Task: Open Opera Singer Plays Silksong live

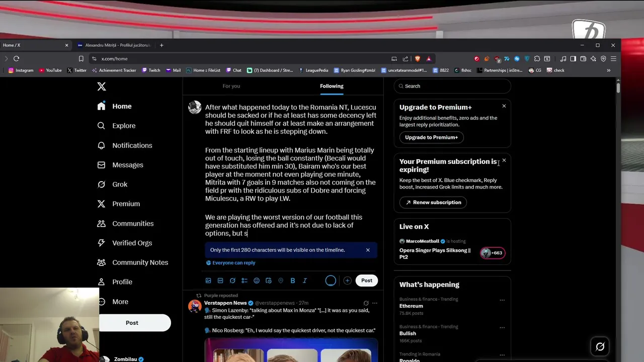Action: point(435,253)
